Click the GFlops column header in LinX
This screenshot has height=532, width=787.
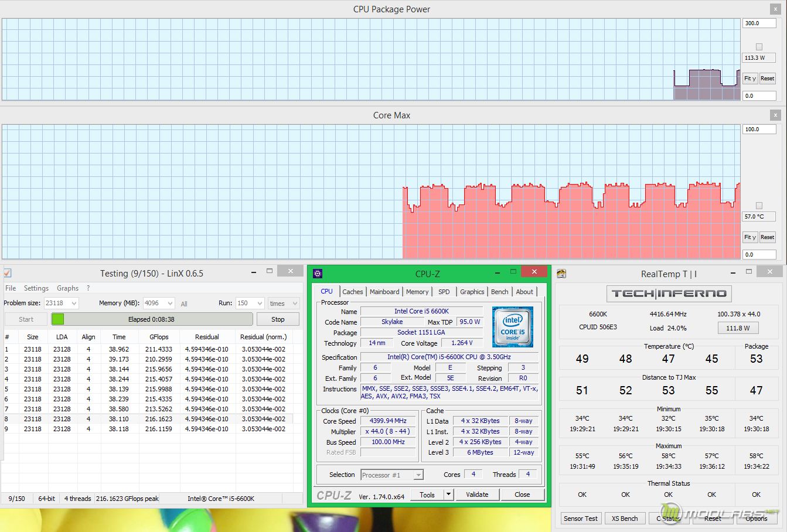[x=159, y=337]
